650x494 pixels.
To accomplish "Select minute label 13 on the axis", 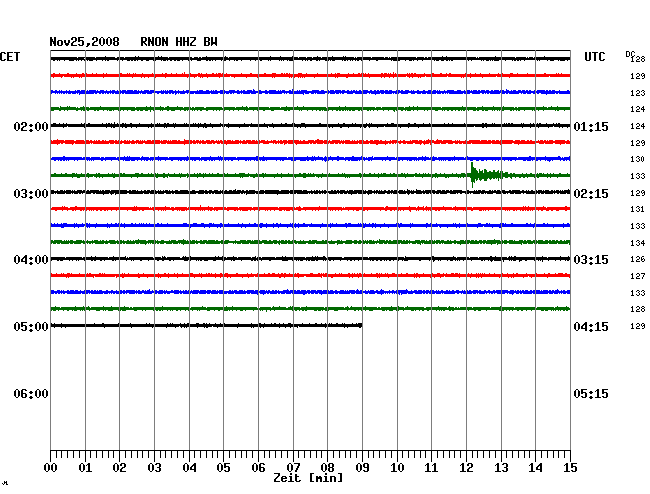I will (x=501, y=468).
